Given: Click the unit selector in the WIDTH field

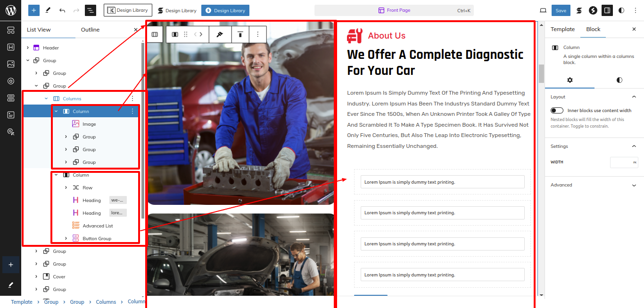Looking at the screenshot, I should 635,162.
